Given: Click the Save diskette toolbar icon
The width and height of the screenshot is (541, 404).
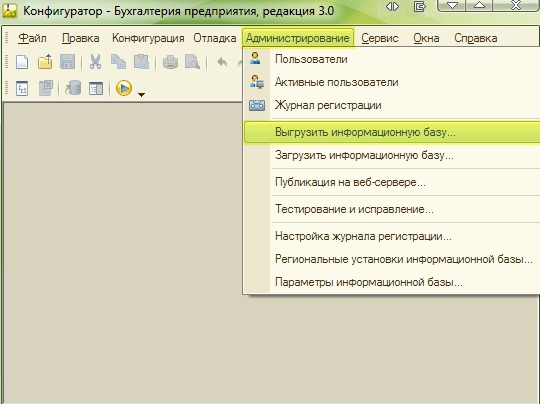Looking at the screenshot, I should click(x=67, y=62).
